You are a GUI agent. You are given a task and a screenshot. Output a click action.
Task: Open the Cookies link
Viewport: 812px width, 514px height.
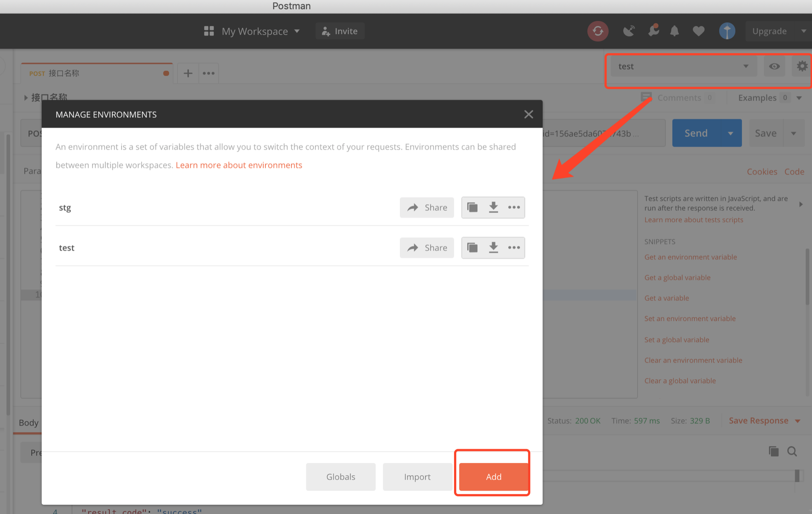click(762, 172)
